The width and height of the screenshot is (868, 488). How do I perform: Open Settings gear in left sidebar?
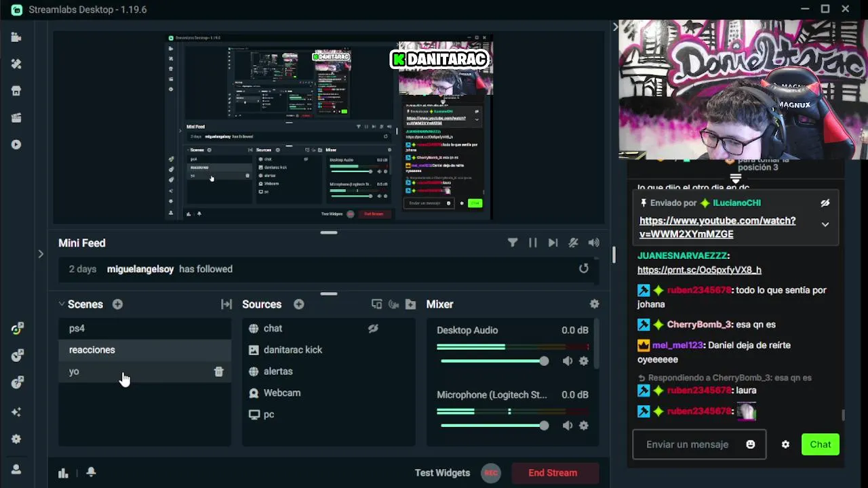pyautogui.click(x=16, y=439)
